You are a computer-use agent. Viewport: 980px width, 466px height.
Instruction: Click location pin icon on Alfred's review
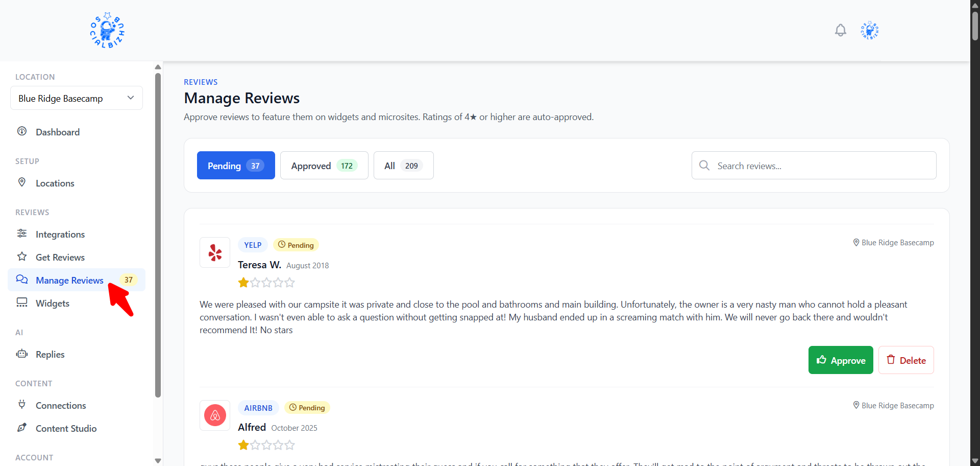[856, 406]
